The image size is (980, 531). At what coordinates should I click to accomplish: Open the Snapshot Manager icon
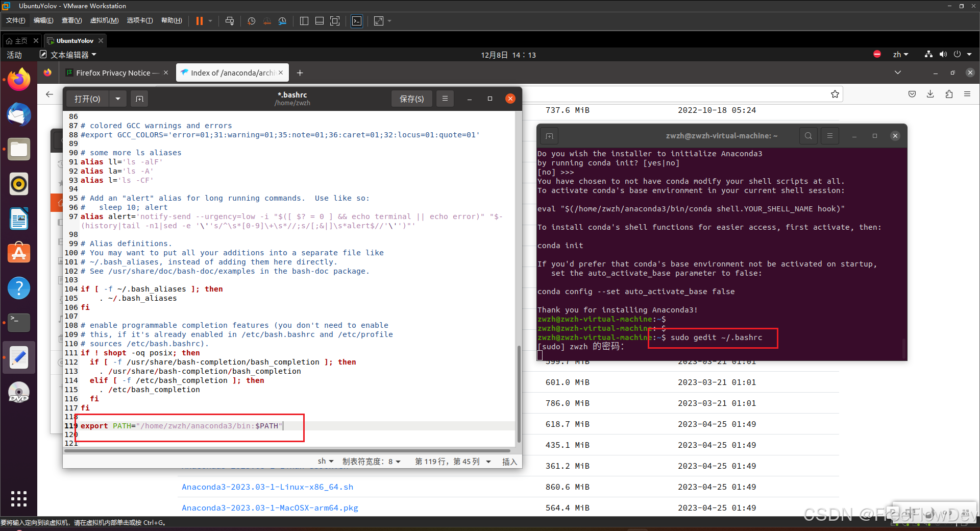pos(282,21)
